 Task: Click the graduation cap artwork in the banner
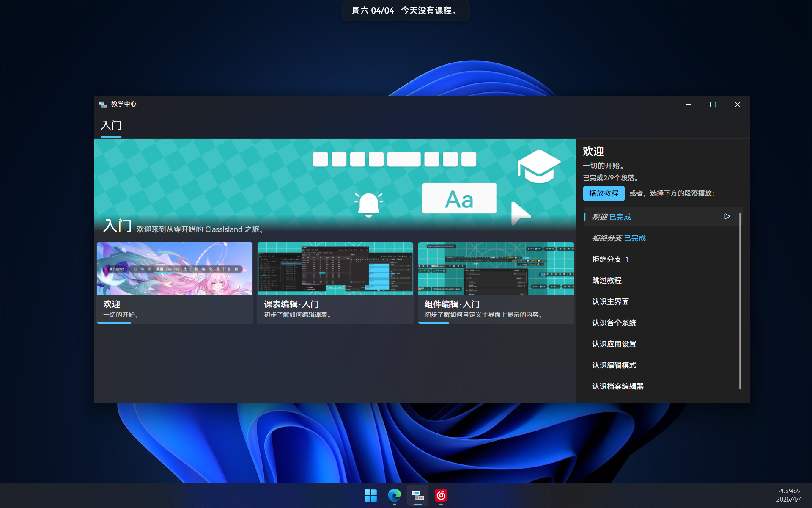click(x=539, y=167)
